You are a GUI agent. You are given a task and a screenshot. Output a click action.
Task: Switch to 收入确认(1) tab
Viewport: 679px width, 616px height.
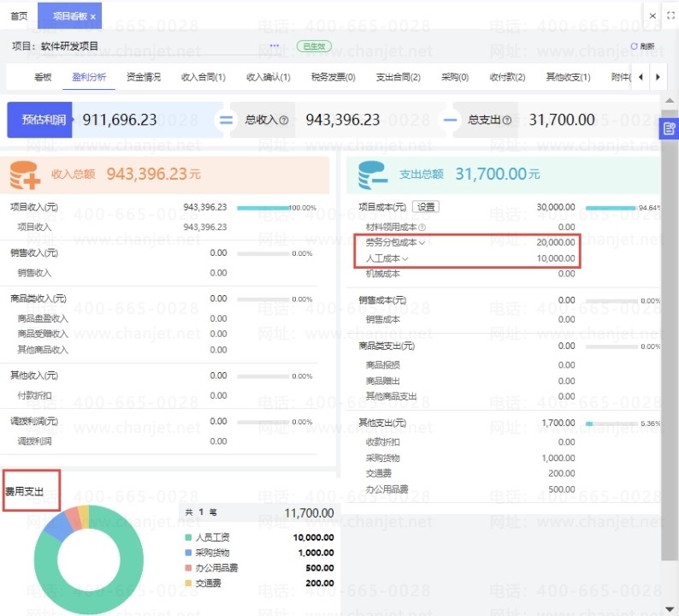point(269,77)
